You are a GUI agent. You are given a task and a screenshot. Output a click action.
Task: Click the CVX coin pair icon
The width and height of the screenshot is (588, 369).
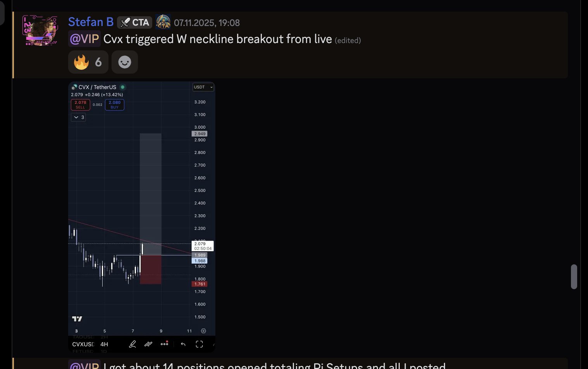click(74, 87)
